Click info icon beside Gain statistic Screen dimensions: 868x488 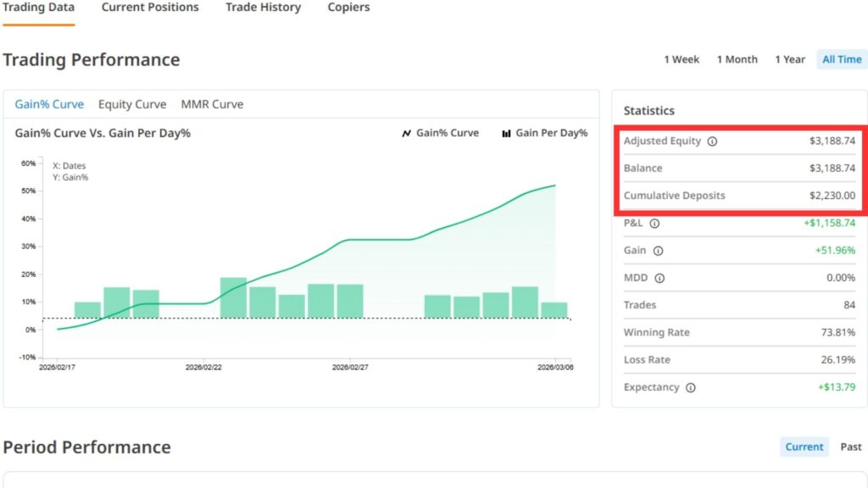(659, 251)
